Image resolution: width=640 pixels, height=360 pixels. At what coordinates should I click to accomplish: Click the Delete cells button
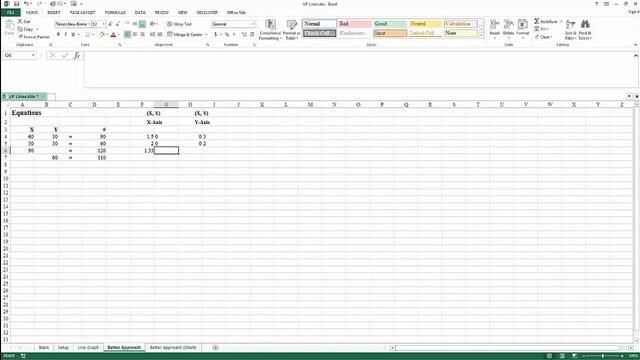pos(509,29)
